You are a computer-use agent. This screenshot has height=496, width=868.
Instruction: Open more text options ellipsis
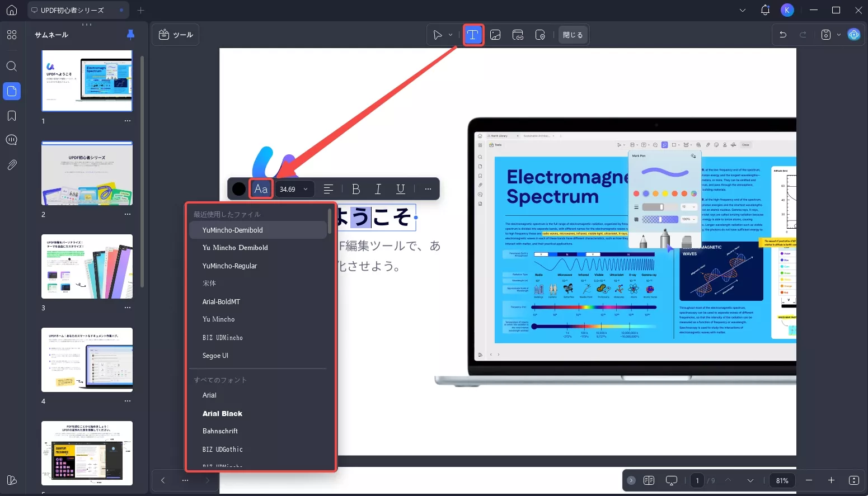428,189
